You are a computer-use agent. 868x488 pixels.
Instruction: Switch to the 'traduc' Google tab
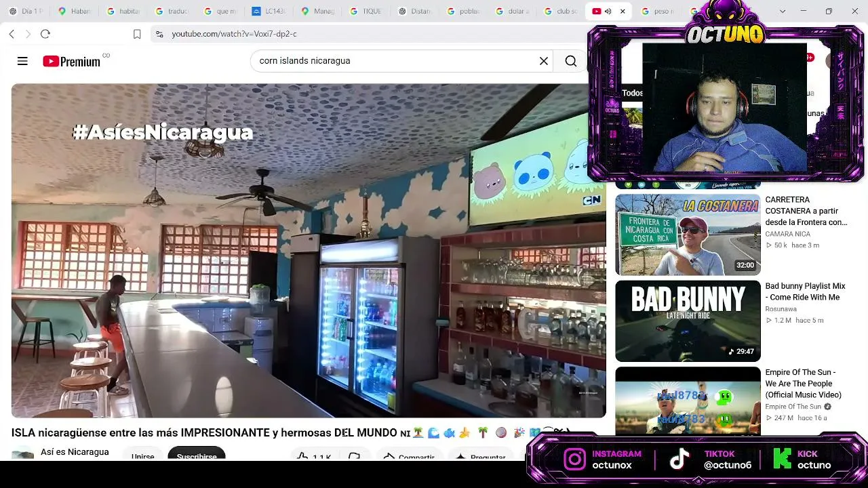[x=171, y=12]
